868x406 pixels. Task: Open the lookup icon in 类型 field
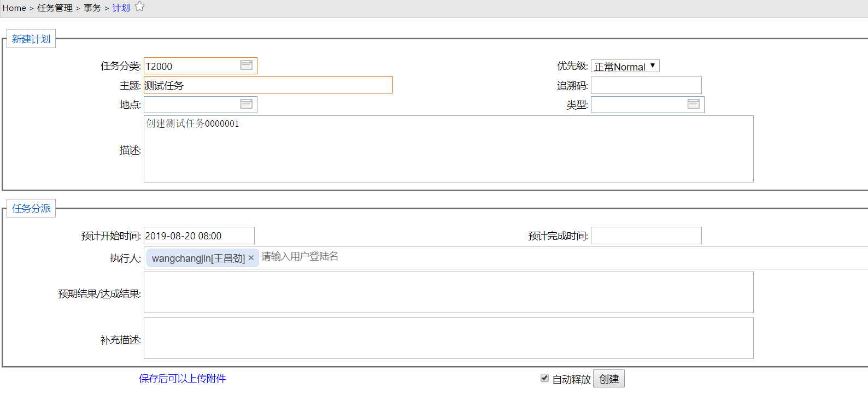694,104
